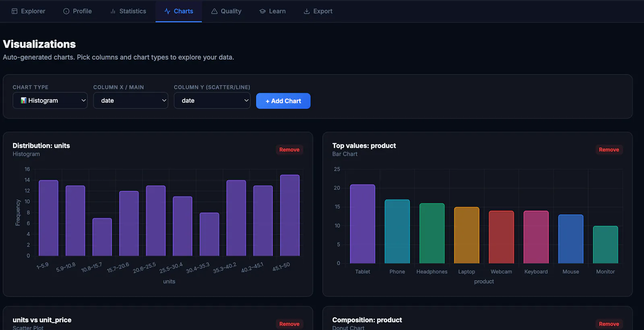Click the 1–5.9 histogram bar
Image resolution: width=644 pixels, height=330 pixels.
(48, 218)
